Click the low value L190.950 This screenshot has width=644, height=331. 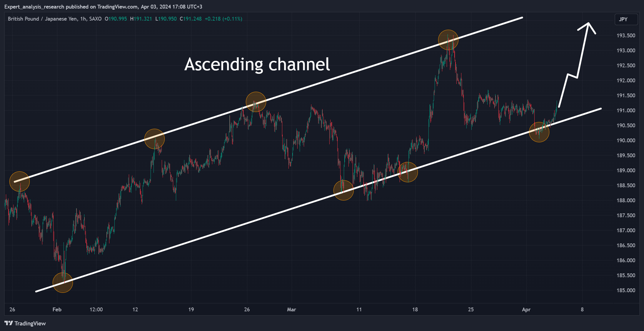coord(166,19)
